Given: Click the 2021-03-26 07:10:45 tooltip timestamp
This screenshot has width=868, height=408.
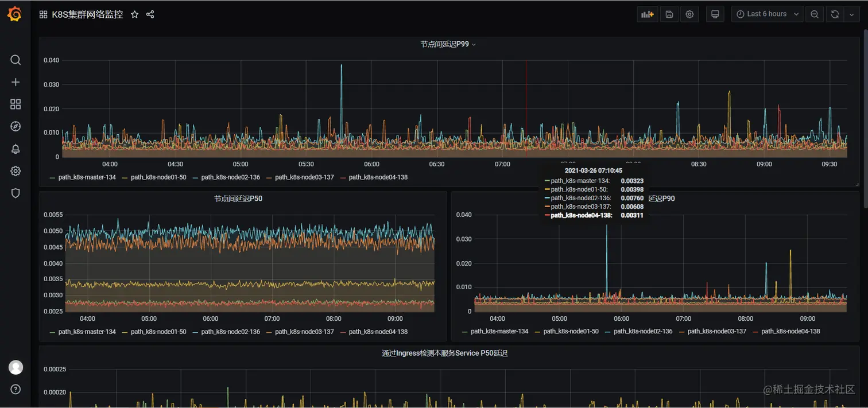Looking at the screenshot, I should tap(594, 170).
